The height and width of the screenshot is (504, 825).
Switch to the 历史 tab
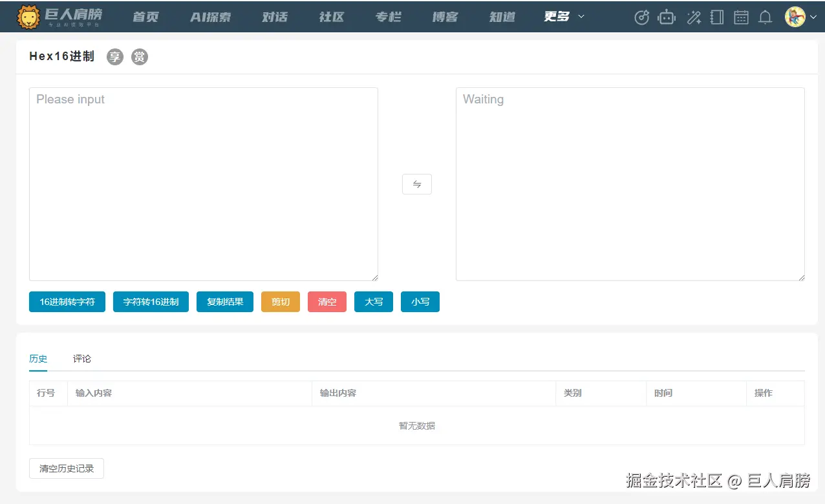point(38,359)
